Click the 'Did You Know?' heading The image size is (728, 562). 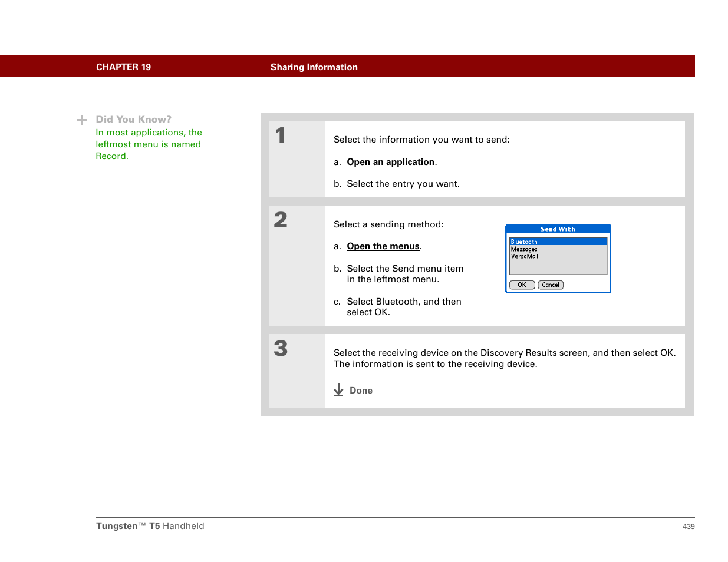click(134, 120)
